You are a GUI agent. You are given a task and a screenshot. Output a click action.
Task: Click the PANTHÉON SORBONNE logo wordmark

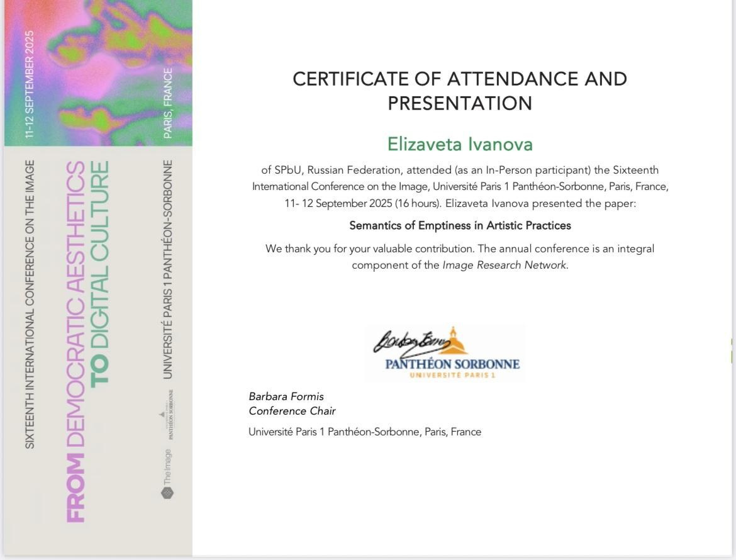452,364
